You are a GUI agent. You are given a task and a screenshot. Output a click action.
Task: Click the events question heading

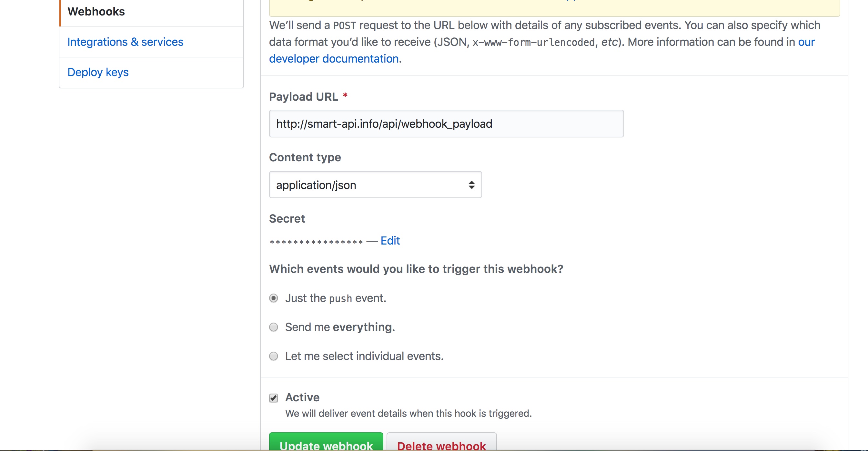pyautogui.click(x=416, y=269)
